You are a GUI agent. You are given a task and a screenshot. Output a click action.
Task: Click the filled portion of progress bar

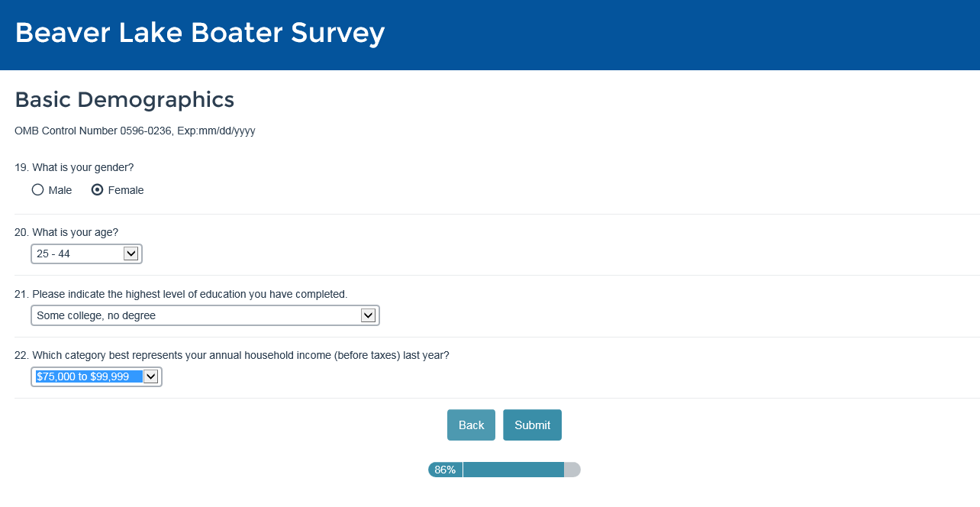click(x=513, y=470)
